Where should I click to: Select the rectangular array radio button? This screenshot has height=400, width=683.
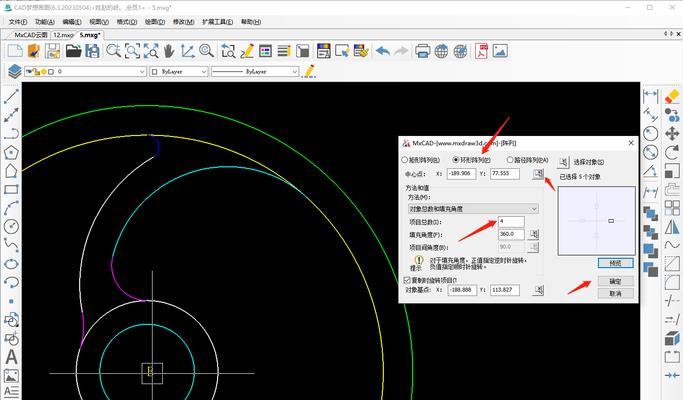[405, 160]
